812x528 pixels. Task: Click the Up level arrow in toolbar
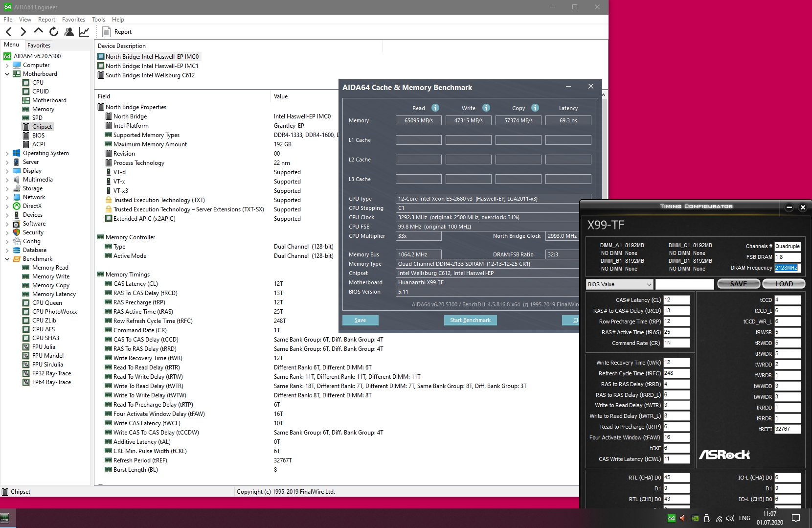[38, 31]
